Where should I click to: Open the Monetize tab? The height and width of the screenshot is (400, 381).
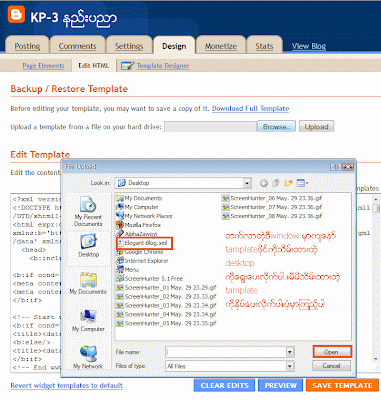coord(221,46)
